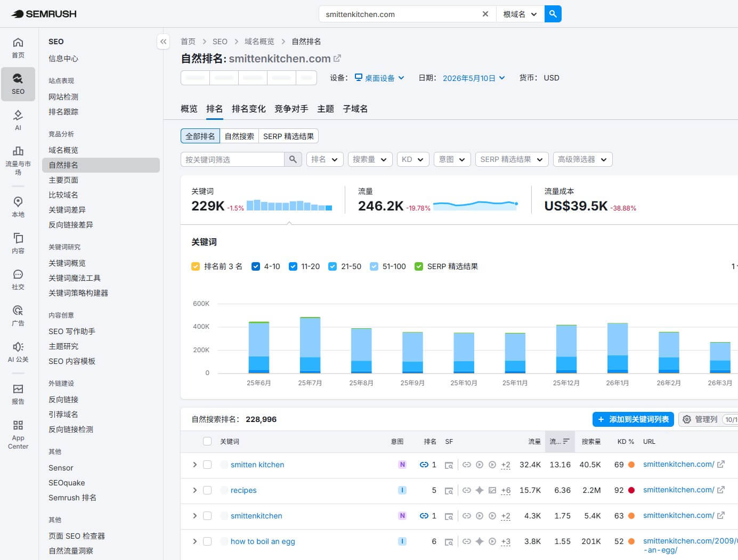This screenshot has width=738, height=560.
Task: Open the 报告 reports sidebar icon
Action: tap(18, 394)
